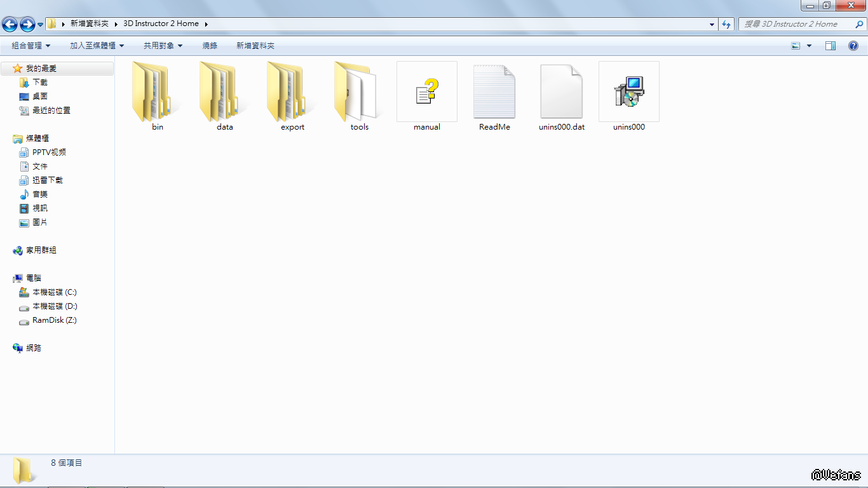Click the tools folder name label

point(360,127)
